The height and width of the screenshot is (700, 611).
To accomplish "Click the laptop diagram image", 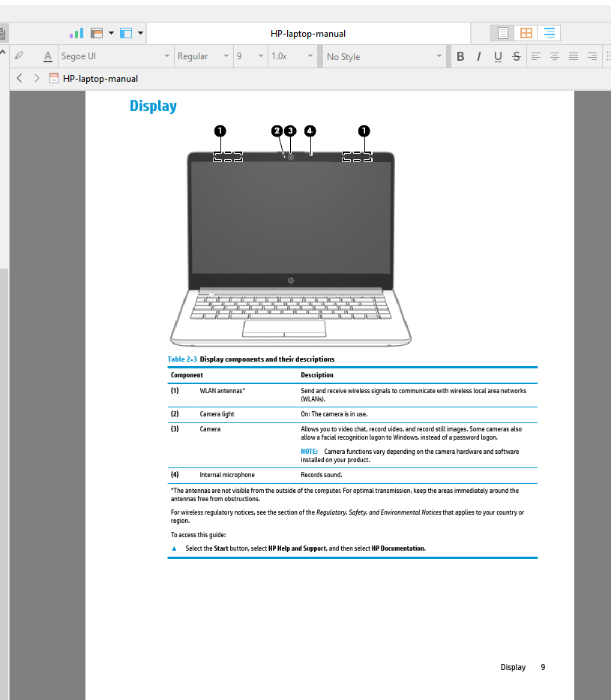I will pos(291,236).
